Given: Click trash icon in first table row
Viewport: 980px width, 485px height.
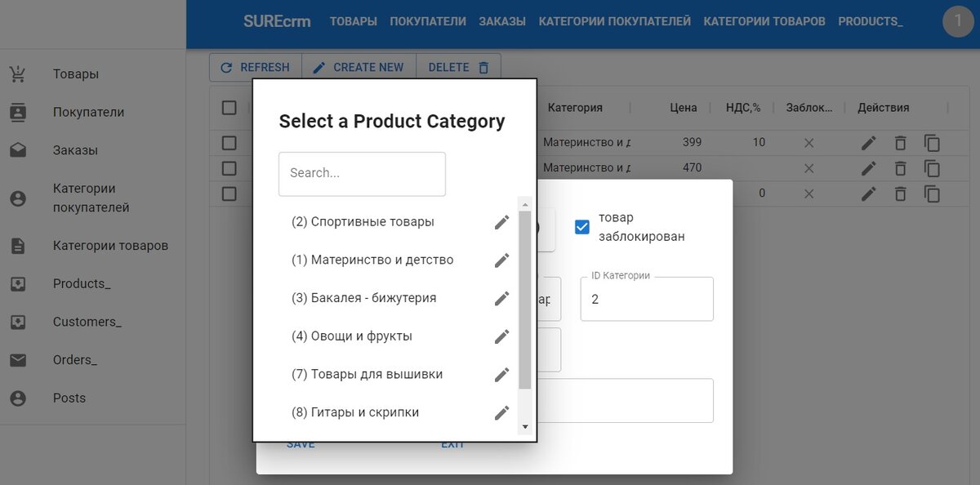Looking at the screenshot, I should 900,143.
